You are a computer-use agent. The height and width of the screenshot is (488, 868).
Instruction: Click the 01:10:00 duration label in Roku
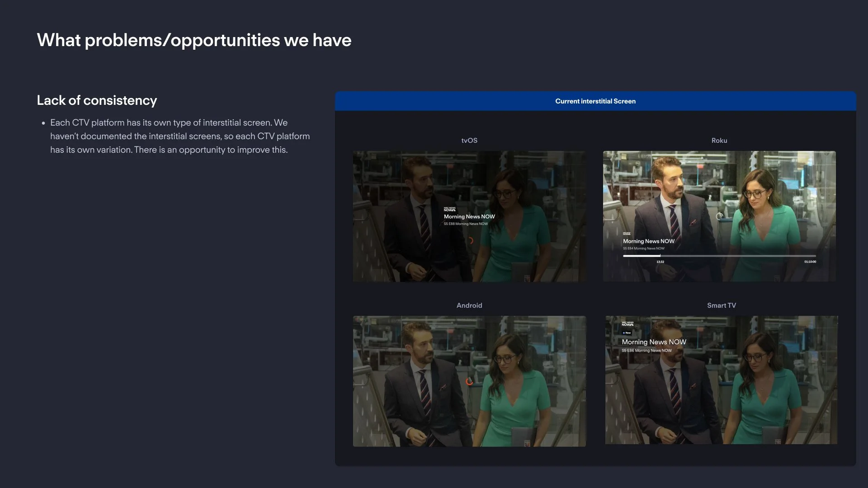pyautogui.click(x=810, y=262)
